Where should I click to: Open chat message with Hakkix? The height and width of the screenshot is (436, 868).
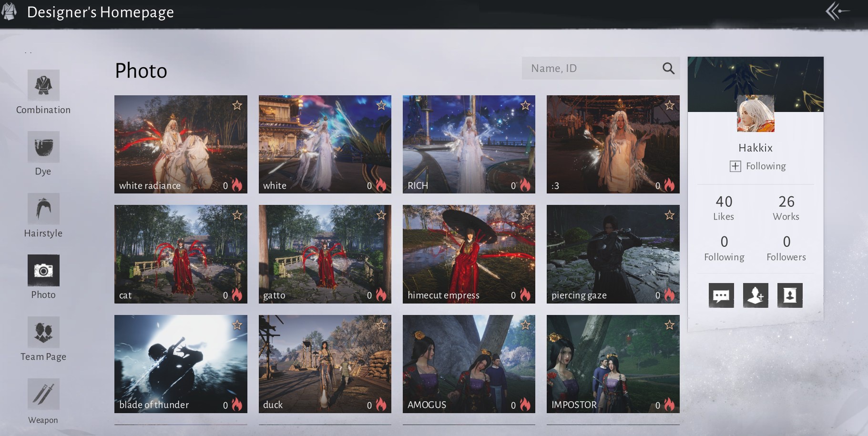click(x=721, y=295)
